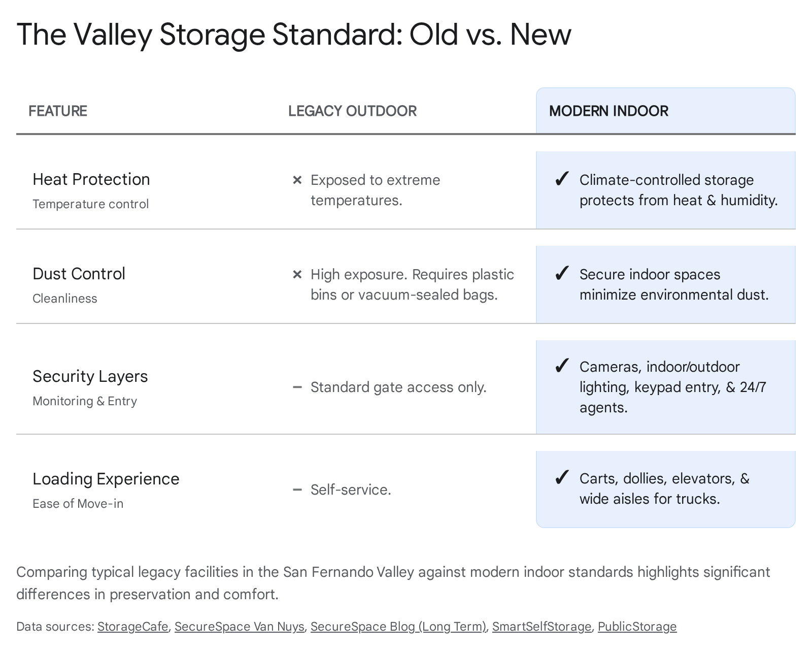Click the dash icon beside Self-service
Viewport: 812px width, 651px height.
pyautogui.click(x=297, y=490)
